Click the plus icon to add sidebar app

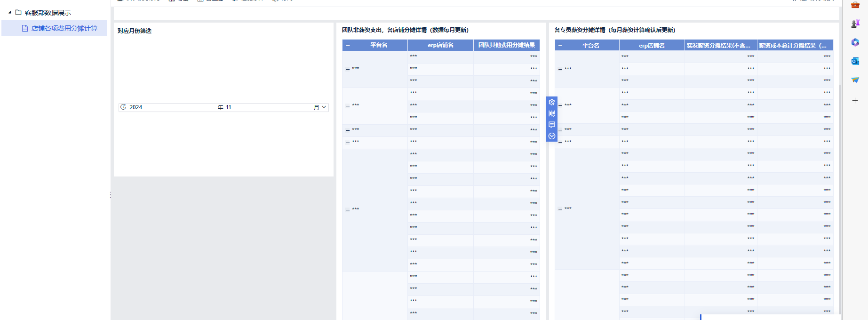coord(855,100)
